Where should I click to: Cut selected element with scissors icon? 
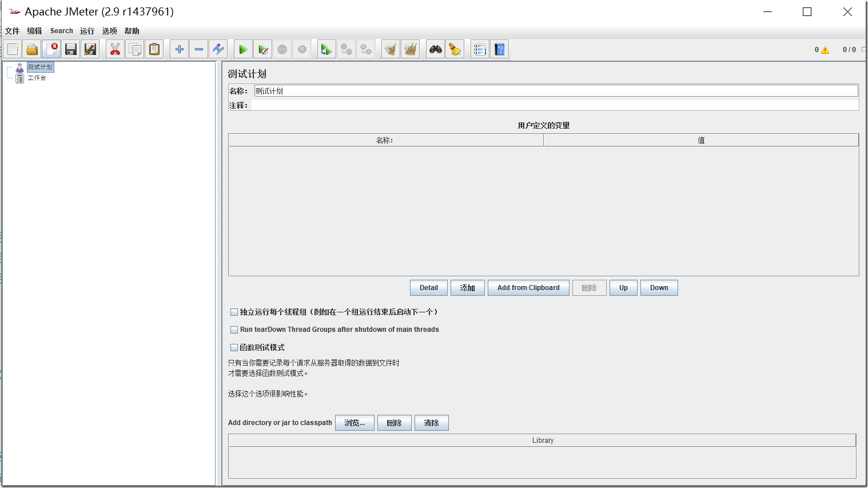coord(116,49)
